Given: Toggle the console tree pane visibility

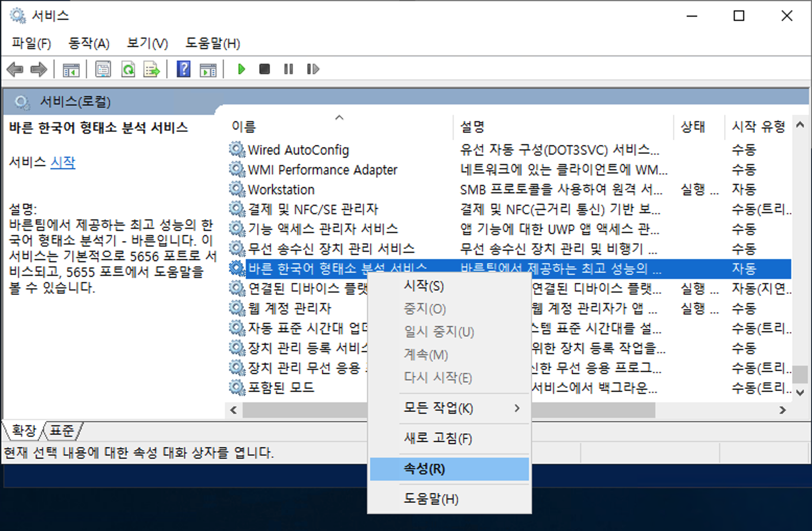Looking at the screenshot, I should [72, 69].
